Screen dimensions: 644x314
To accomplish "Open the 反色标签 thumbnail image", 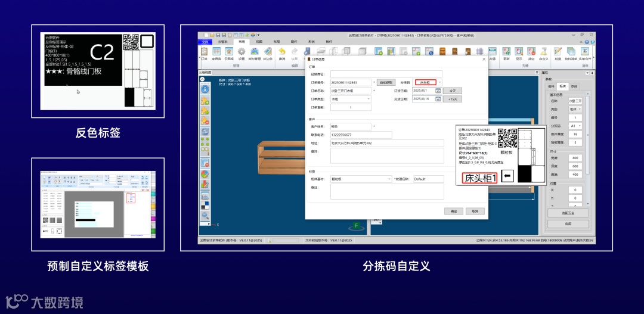I will 98,71.
